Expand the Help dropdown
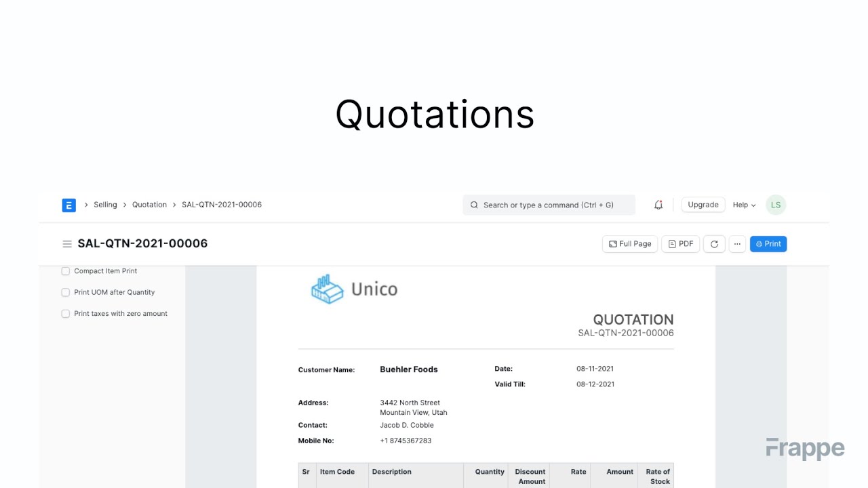 (744, 205)
